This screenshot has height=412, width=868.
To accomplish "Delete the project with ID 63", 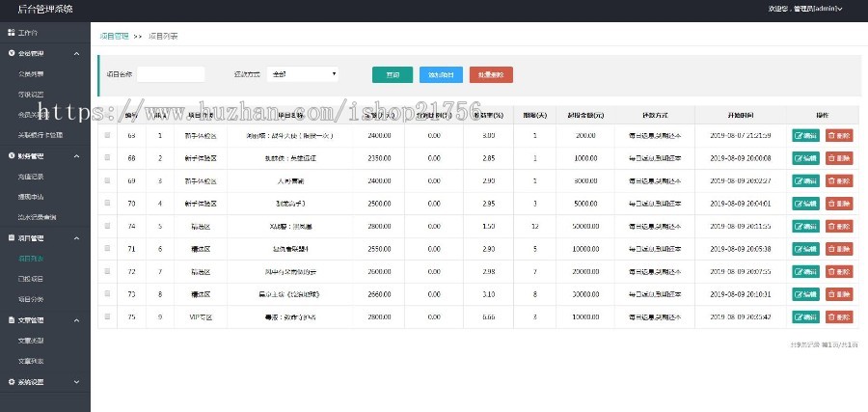I will point(839,135).
